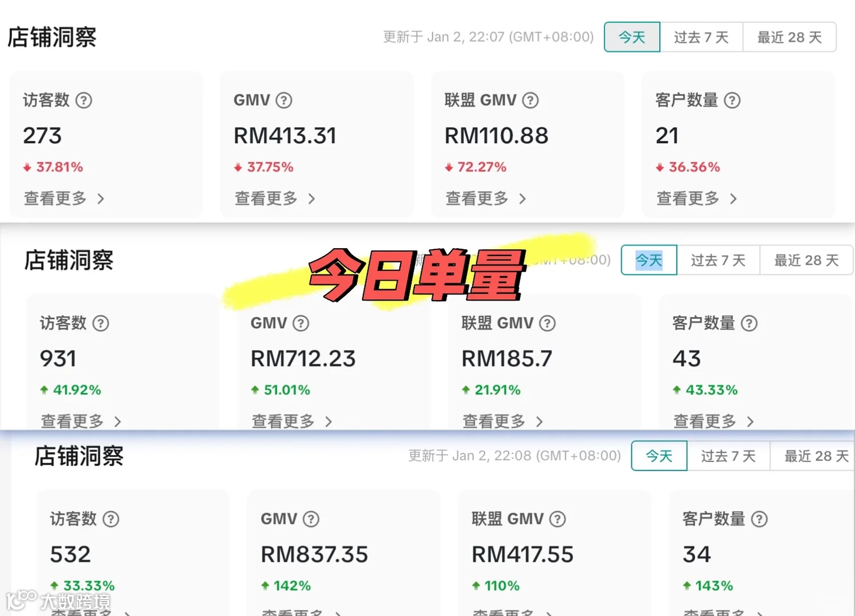Click the help icon beside GMV above RM712.23
855x616 pixels.
tap(301, 323)
